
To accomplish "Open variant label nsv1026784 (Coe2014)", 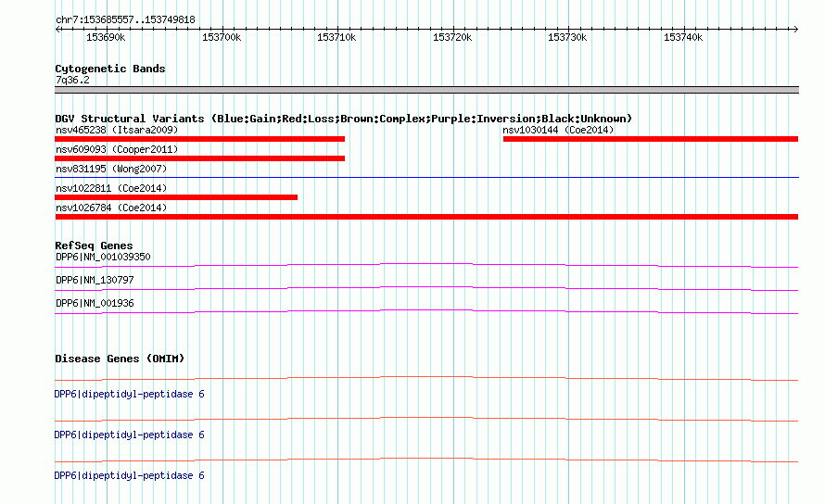I will point(111,208).
